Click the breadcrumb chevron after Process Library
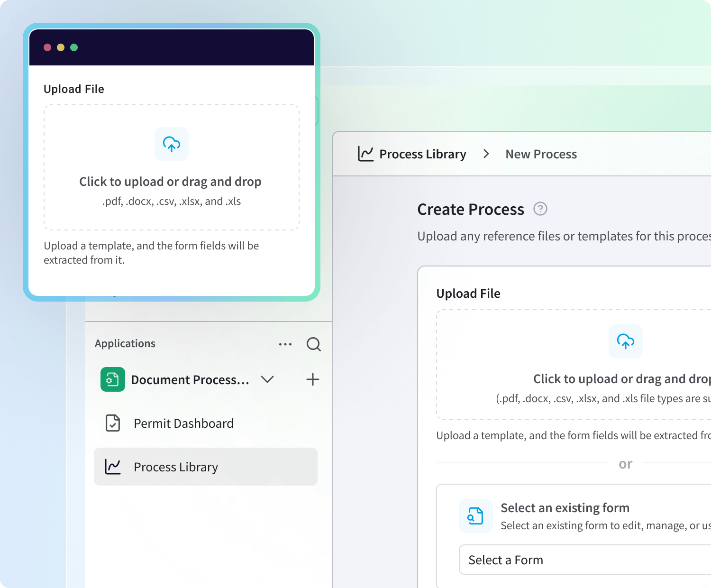 tap(486, 154)
